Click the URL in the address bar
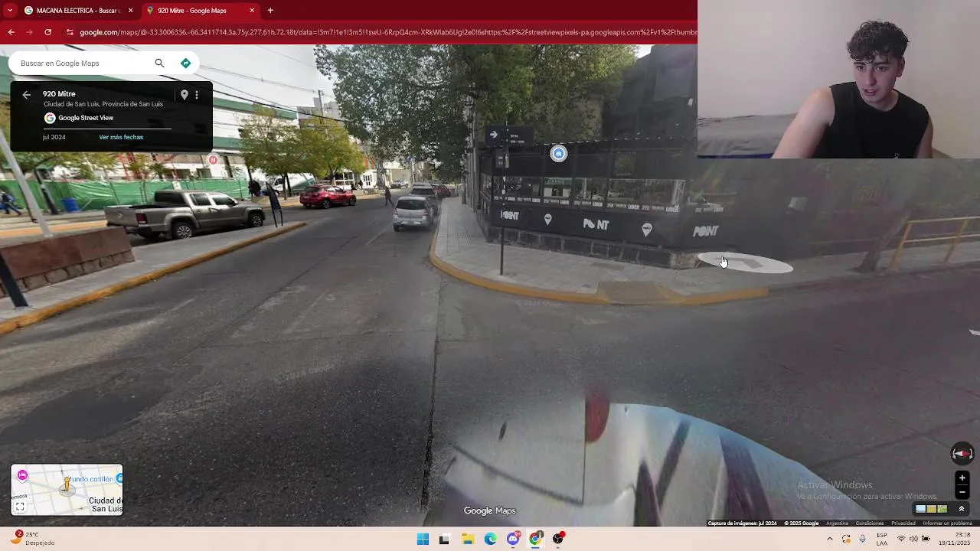This screenshot has width=980, height=551. pos(388,32)
